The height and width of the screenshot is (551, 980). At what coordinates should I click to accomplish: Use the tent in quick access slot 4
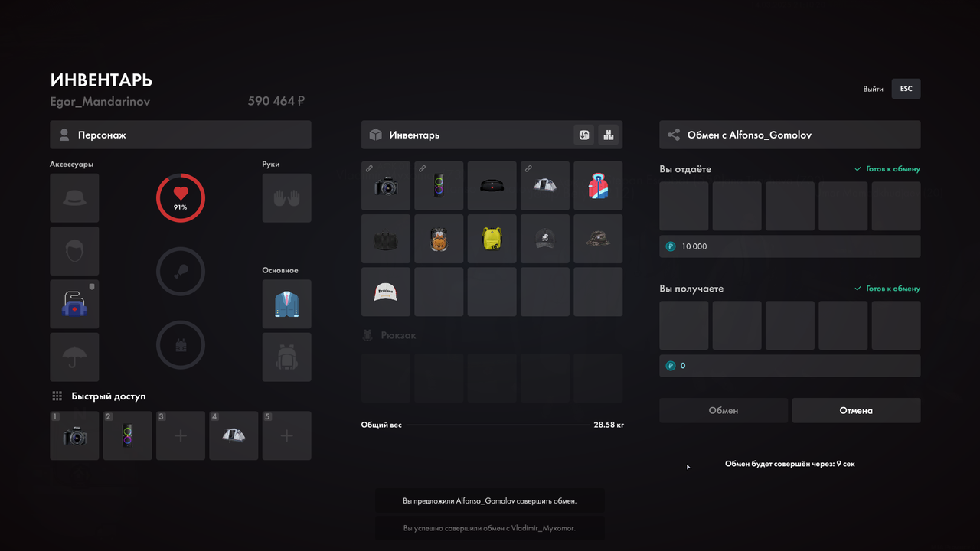click(234, 436)
